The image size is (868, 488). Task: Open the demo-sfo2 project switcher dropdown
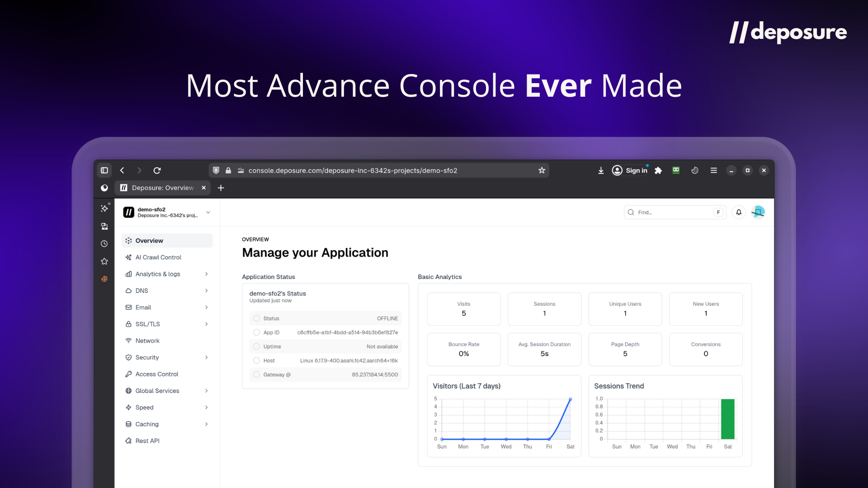208,212
